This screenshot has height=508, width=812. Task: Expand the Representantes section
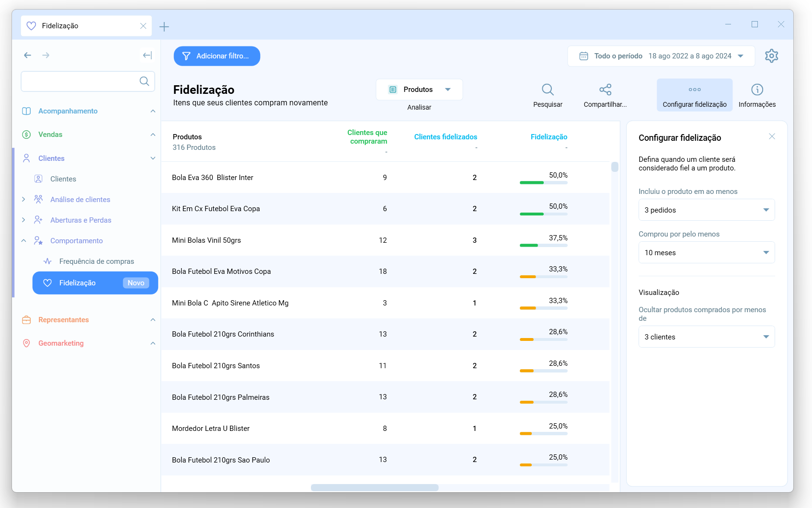coord(153,320)
